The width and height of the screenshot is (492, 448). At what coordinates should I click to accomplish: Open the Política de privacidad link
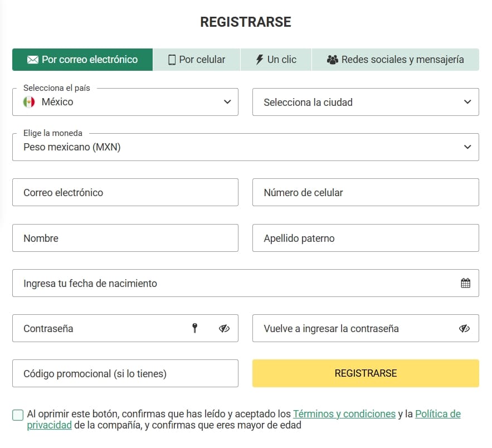437,414
